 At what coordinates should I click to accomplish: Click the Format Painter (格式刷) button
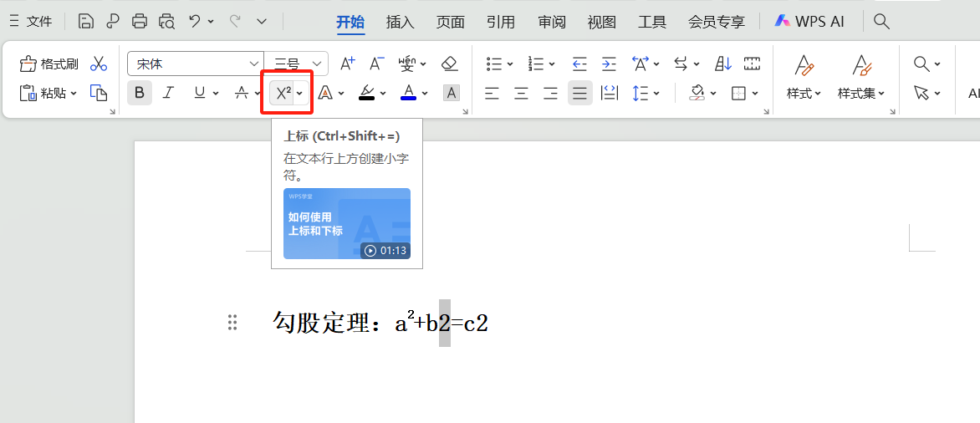(x=48, y=64)
